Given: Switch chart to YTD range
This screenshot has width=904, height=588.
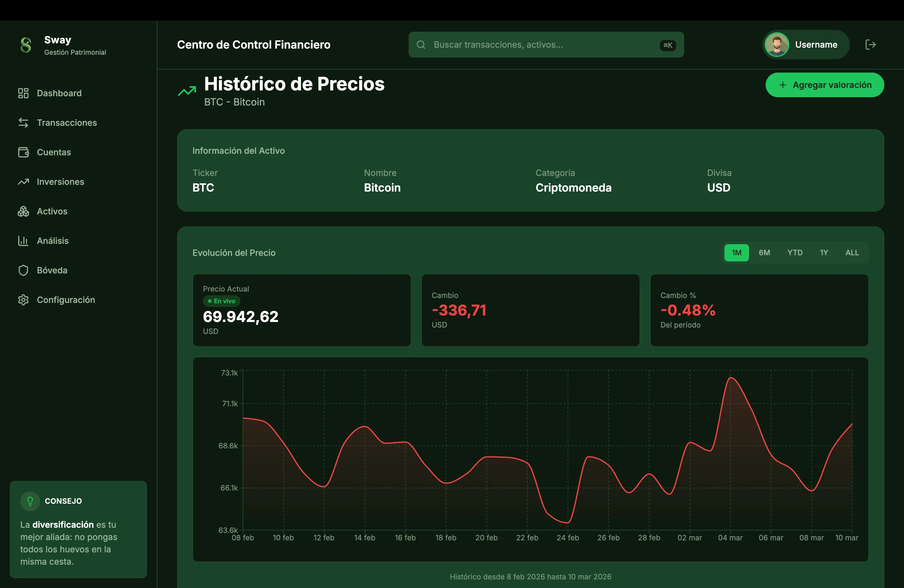Looking at the screenshot, I should coord(795,252).
